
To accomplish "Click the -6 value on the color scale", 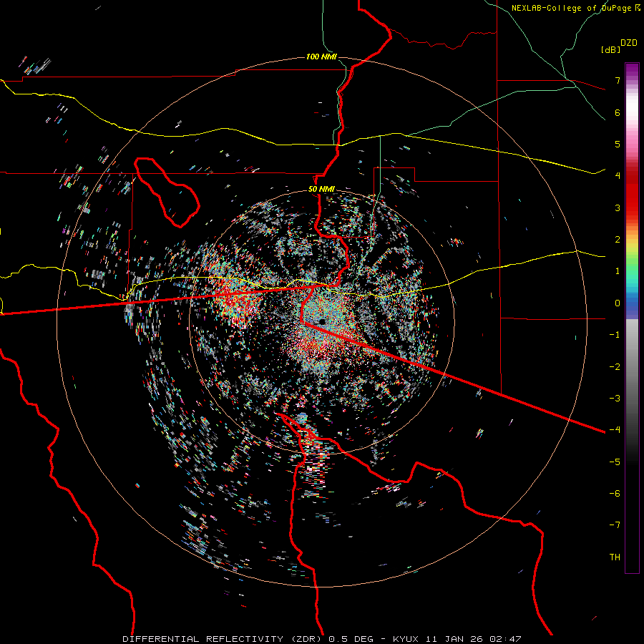I will (x=615, y=493).
